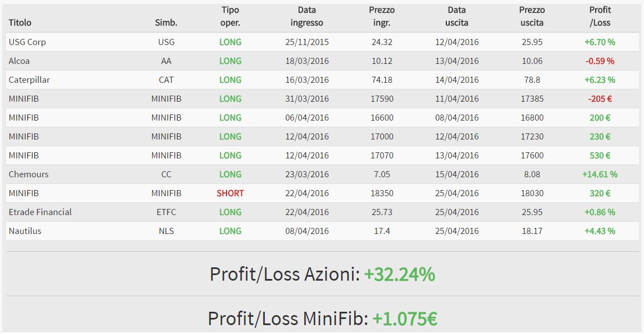Click the Profit /Loss column header
Screen dimensions: 644x334
coord(600,17)
